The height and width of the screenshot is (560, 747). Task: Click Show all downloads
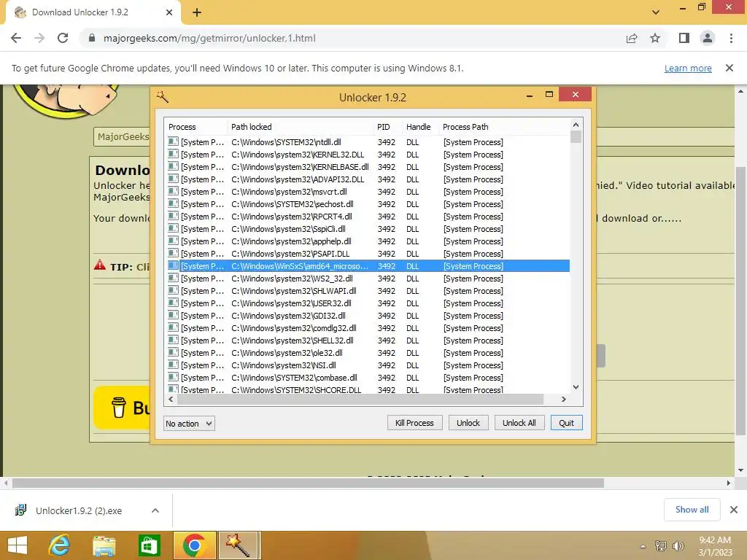[x=692, y=510]
